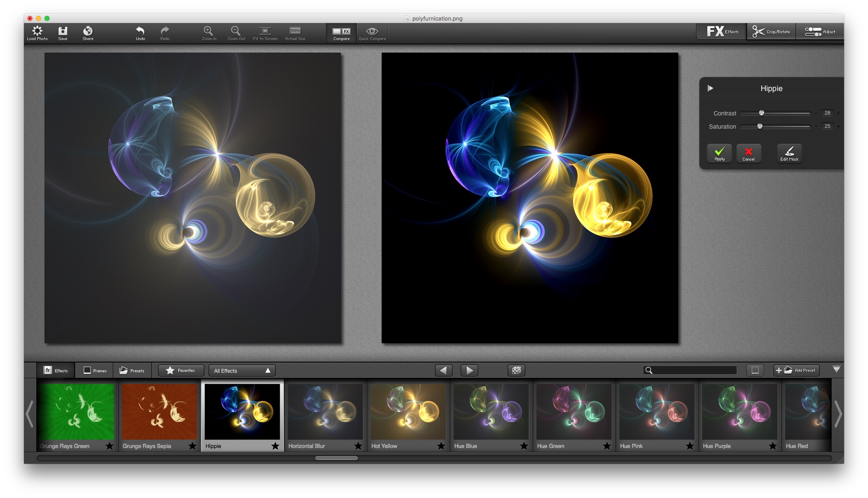
Task: Click the Add Preset button
Action: pyautogui.click(x=796, y=370)
